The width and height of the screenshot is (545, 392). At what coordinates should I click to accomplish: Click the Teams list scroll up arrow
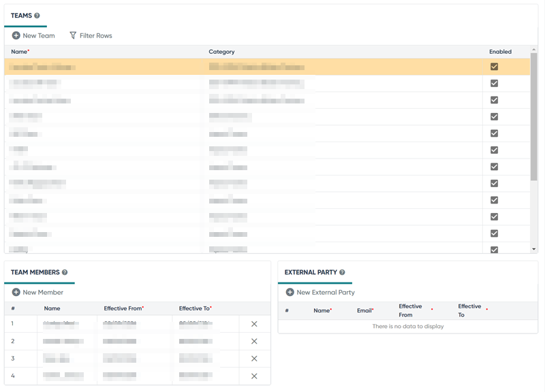tap(534, 49)
